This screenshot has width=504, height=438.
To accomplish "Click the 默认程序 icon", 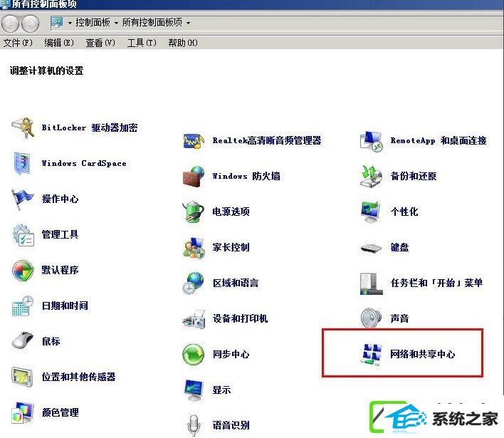I will 23,270.
